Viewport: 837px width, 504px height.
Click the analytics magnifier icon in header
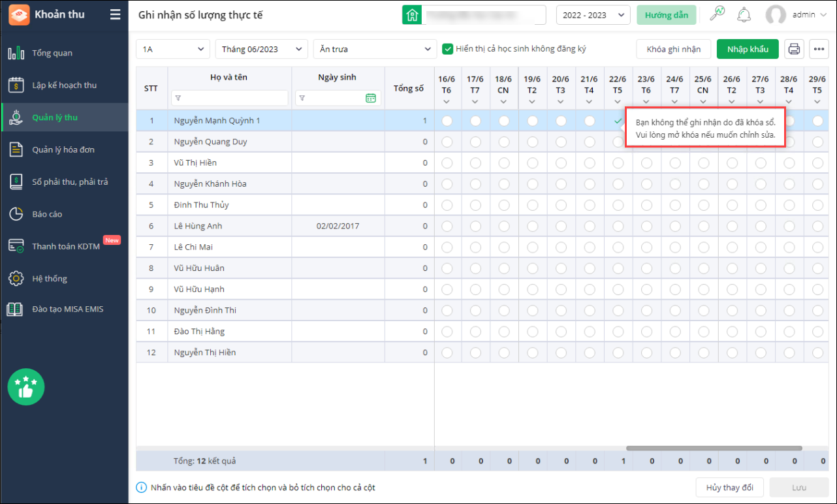717,14
